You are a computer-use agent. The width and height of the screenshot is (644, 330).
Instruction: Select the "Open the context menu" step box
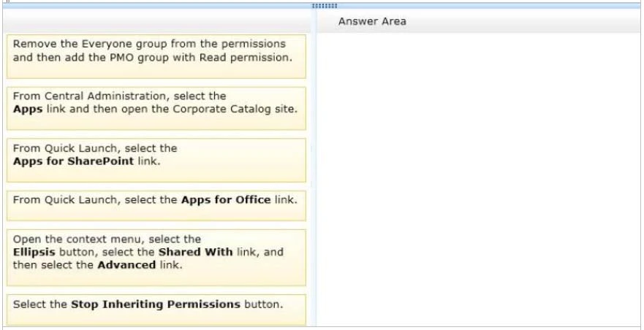coord(156,257)
